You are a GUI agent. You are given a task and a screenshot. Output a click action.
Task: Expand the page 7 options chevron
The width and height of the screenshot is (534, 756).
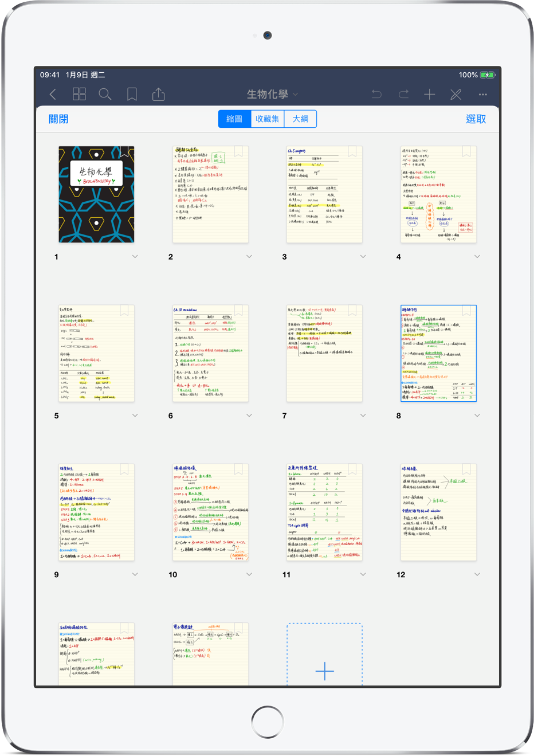[363, 416]
